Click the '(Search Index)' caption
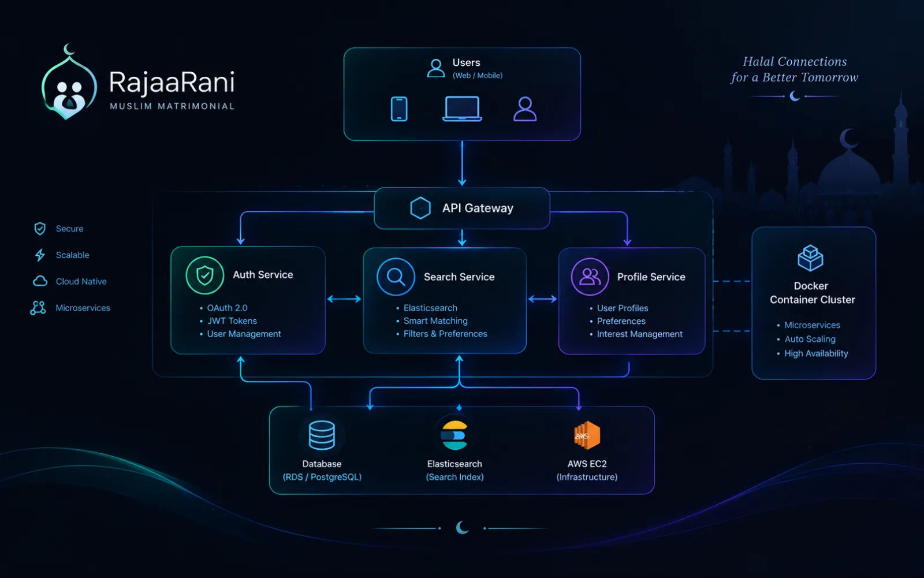This screenshot has width=924, height=578. [454, 477]
